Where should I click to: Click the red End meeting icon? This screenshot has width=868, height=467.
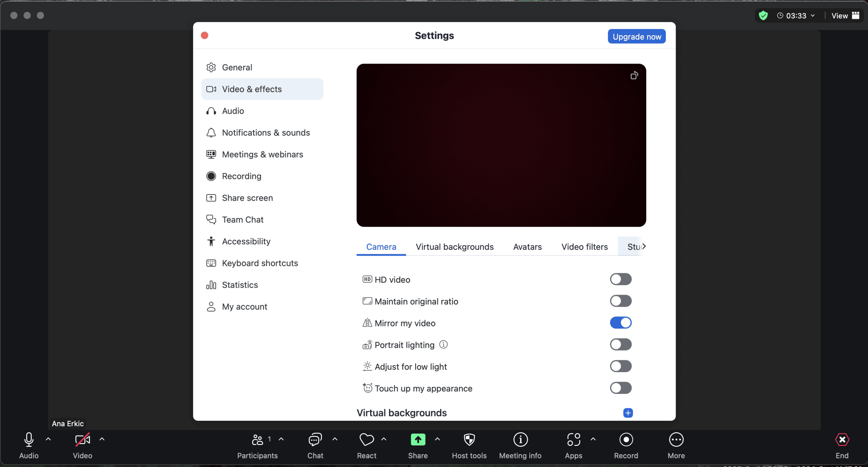click(x=842, y=439)
